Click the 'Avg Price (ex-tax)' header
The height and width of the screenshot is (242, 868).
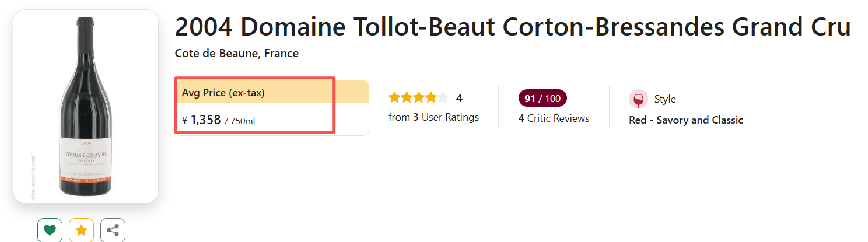[223, 93]
